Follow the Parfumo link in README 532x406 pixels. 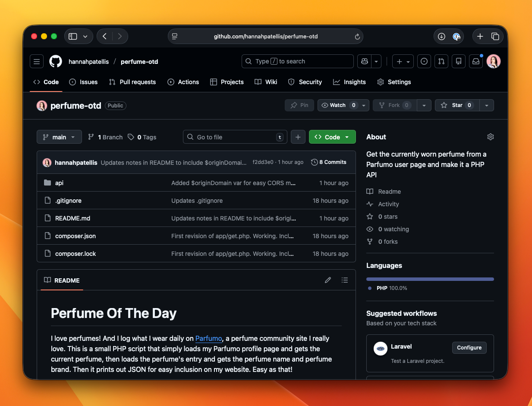click(208, 338)
